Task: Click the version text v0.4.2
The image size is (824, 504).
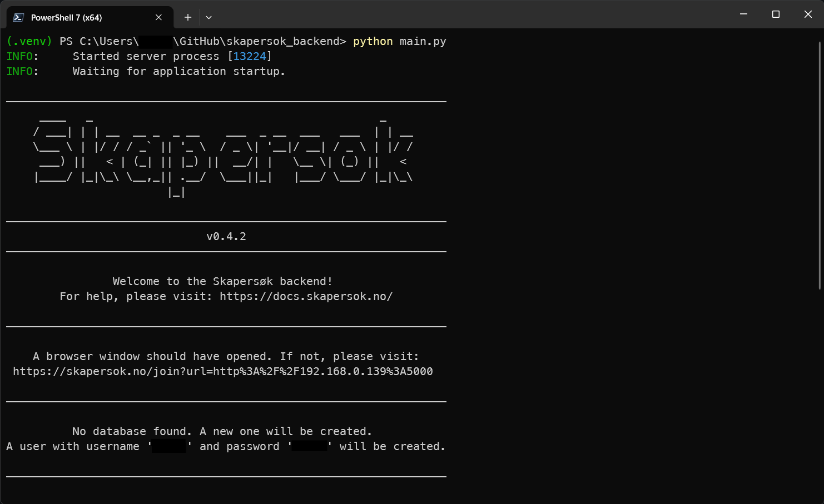Action: pyautogui.click(x=226, y=237)
